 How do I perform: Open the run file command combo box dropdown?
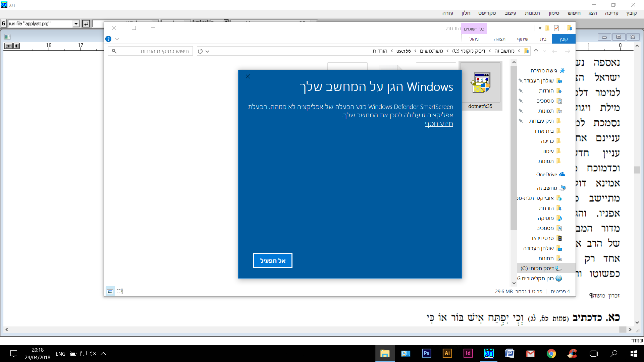coord(76,23)
